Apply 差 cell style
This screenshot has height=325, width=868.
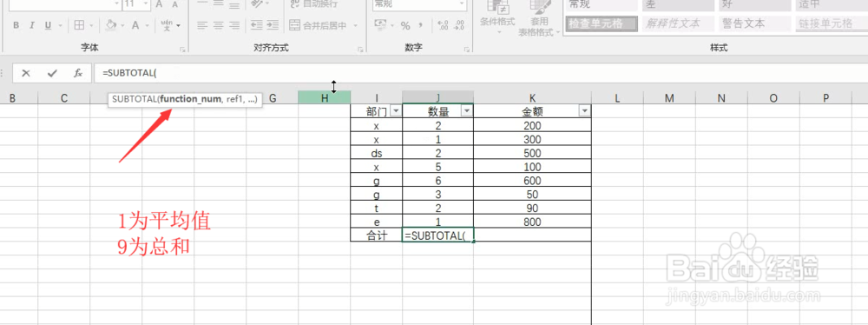pos(677,5)
